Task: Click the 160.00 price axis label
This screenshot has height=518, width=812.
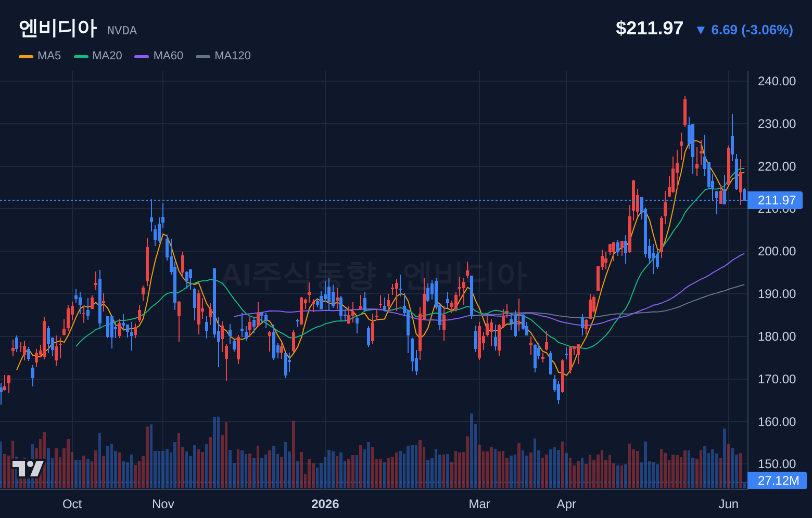Action: coord(777,422)
